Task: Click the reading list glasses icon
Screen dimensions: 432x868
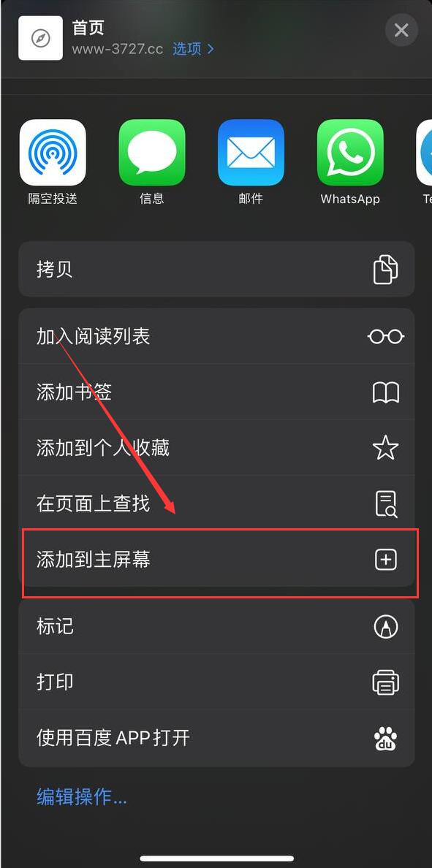Action: click(x=385, y=336)
